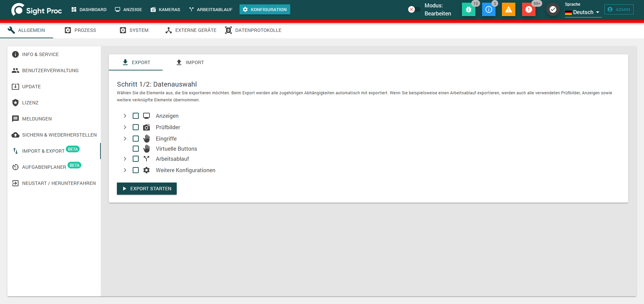The height and width of the screenshot is (304, 644).
Task: Click the Admin user button
Action: pyautogui.click(x=619, y=9)
